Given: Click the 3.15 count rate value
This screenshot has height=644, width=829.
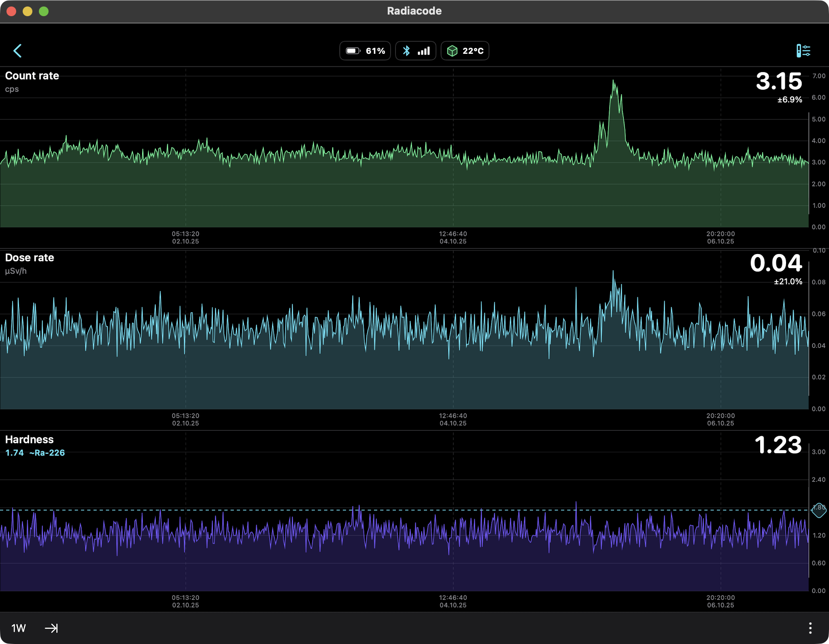Looking at the screenshot, I should 779,81.
